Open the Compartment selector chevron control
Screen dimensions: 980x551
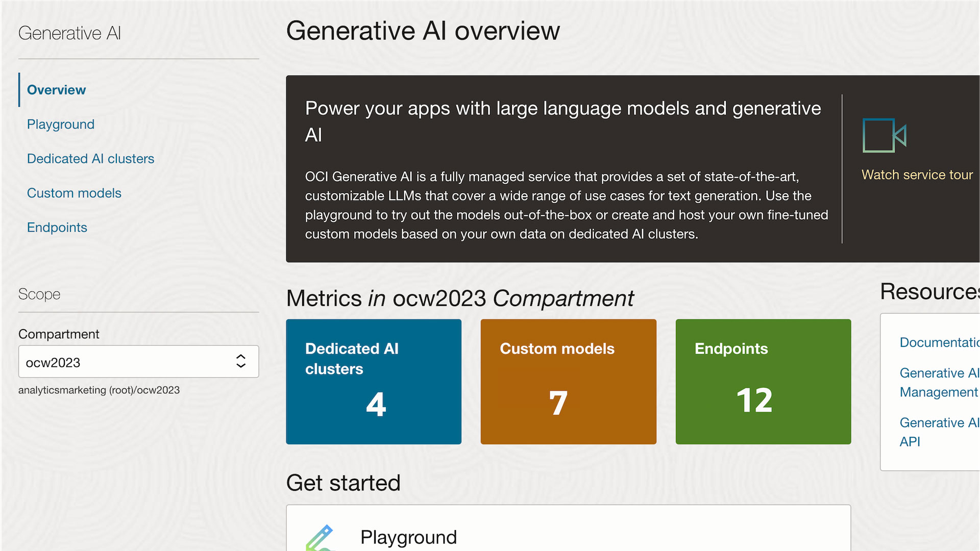point(240,362)
